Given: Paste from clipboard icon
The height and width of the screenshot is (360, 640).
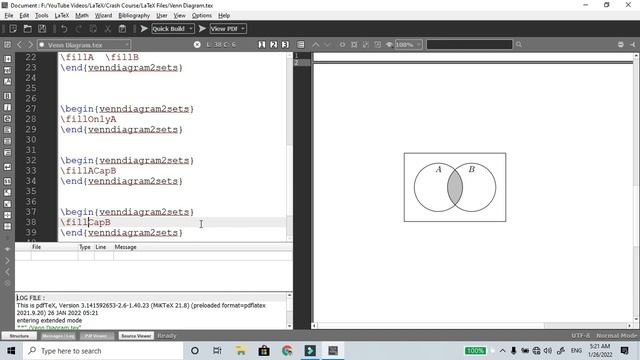Looking at the screenshot, I should coord(122,29).
